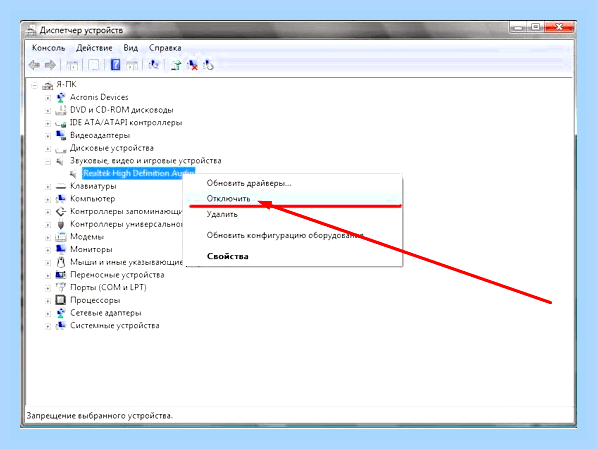Select the Компьютер tree row label
The width and height of the screenshot is (597, 449).
click(93, 199)
